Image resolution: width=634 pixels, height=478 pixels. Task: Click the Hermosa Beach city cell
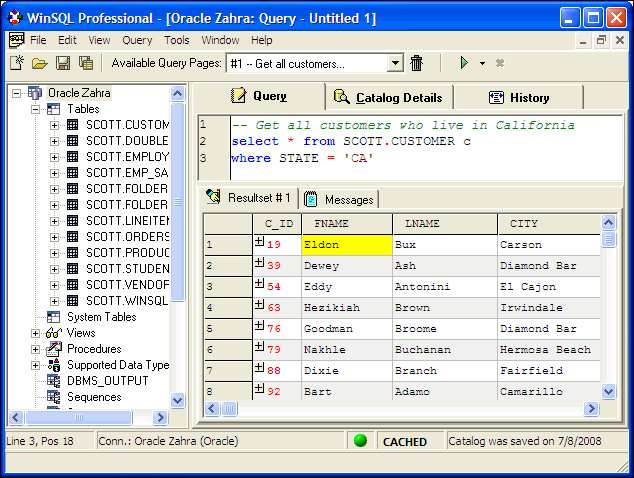549,350
